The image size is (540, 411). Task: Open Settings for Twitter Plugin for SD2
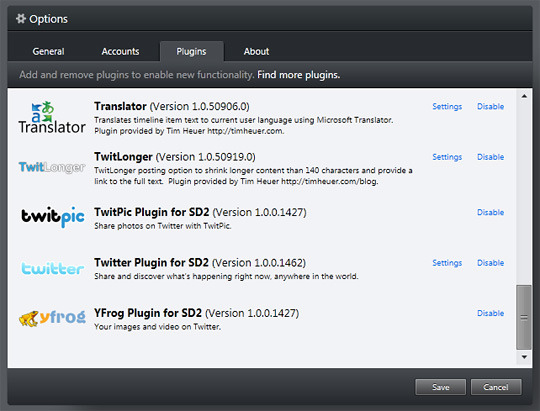click(447, 263)
